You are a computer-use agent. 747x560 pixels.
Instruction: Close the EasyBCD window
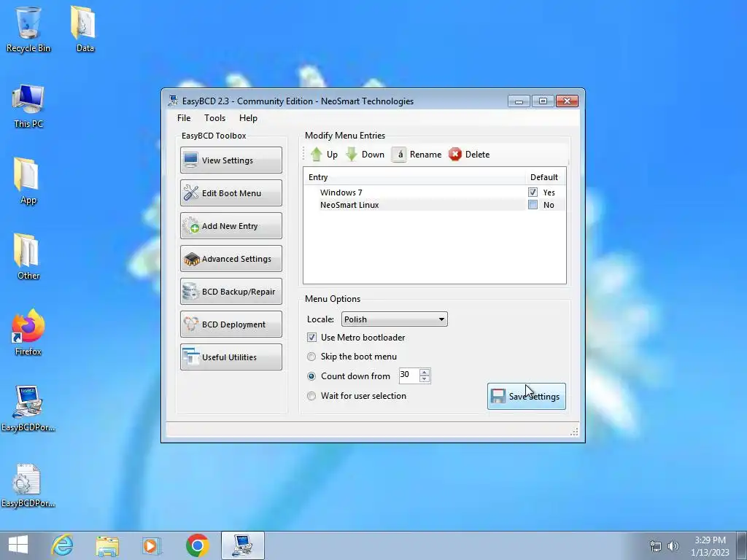(567, 101)
